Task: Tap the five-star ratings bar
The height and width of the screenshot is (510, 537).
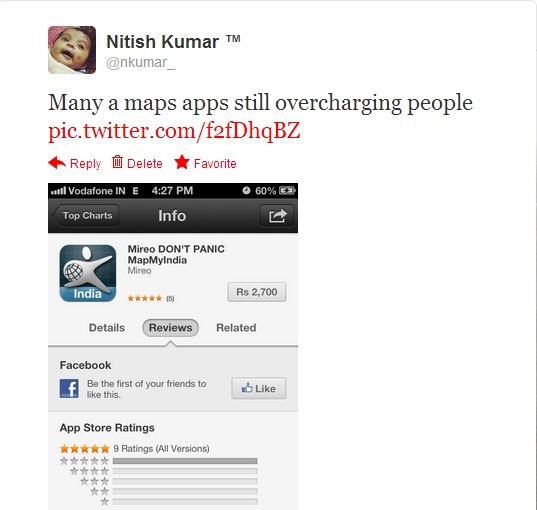Action: point(185,461)
